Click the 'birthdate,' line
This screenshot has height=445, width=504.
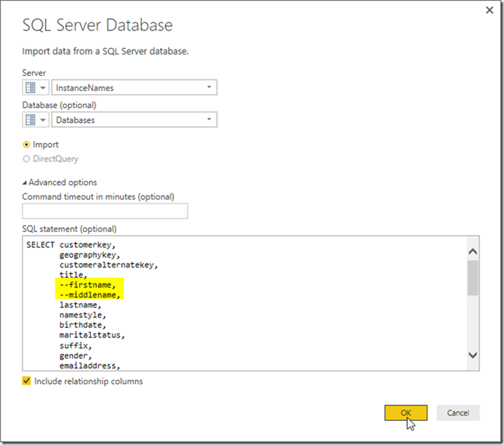83,325
